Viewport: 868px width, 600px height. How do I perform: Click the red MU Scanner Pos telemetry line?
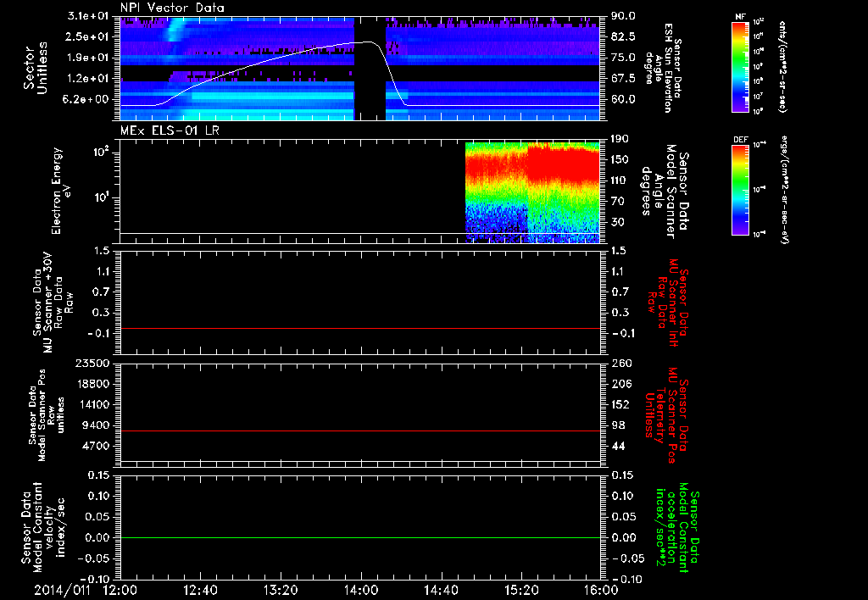[359, 431]
